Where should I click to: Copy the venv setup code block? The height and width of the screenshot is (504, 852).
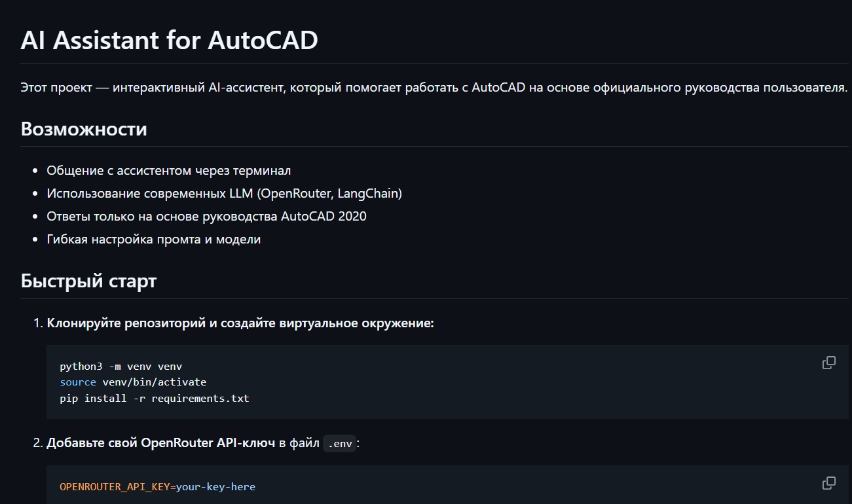[828, 363]
